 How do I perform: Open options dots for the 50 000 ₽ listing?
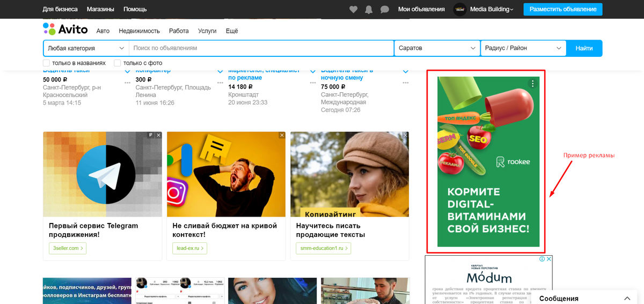point(127,83)
